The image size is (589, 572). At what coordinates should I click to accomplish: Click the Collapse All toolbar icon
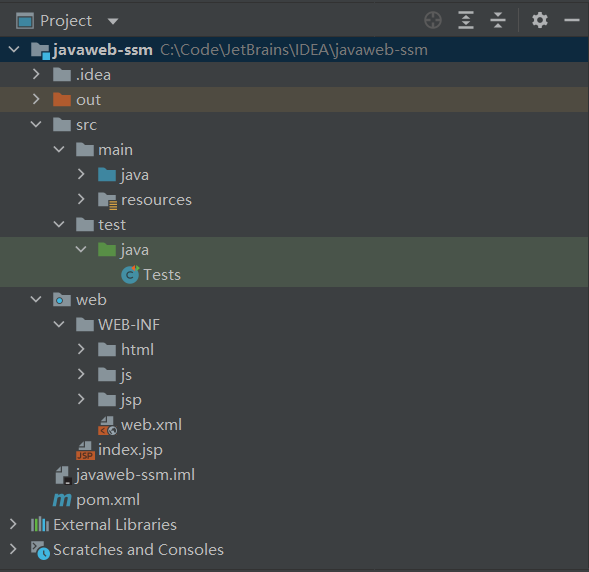(x=498, y=20)
